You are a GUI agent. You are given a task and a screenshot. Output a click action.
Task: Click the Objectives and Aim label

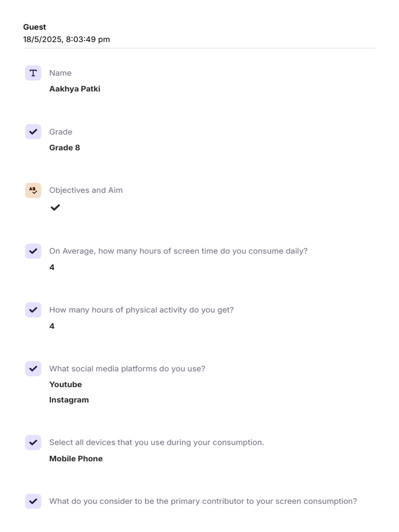click(x=86, y=190)
